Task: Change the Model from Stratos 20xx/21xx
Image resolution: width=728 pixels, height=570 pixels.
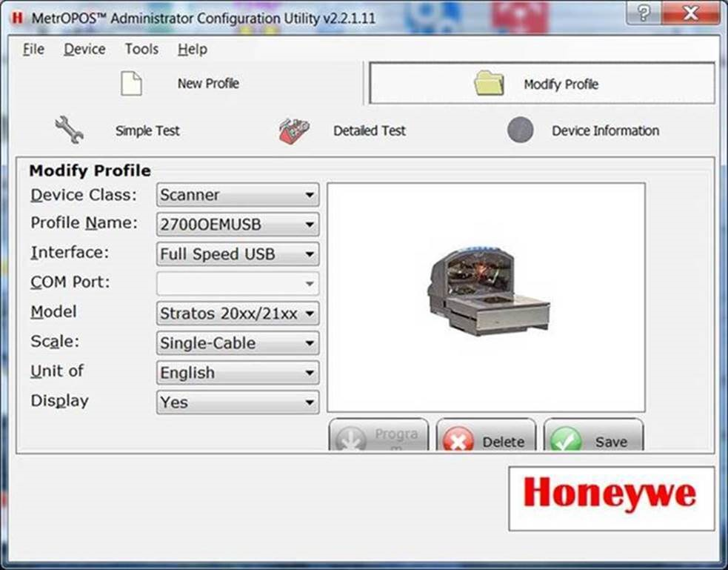Action: (x=310, y=314)
